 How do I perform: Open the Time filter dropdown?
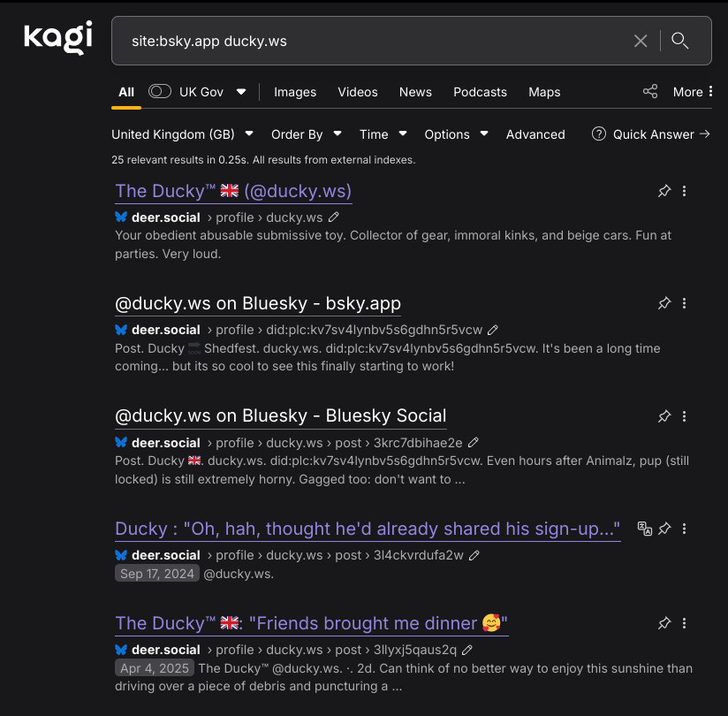[383, 134]
